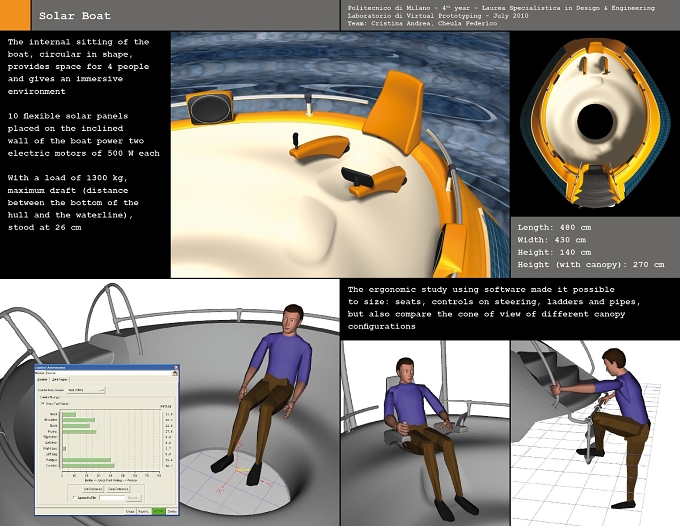Close the Comfort Assessment dialog

pos(176,367)
